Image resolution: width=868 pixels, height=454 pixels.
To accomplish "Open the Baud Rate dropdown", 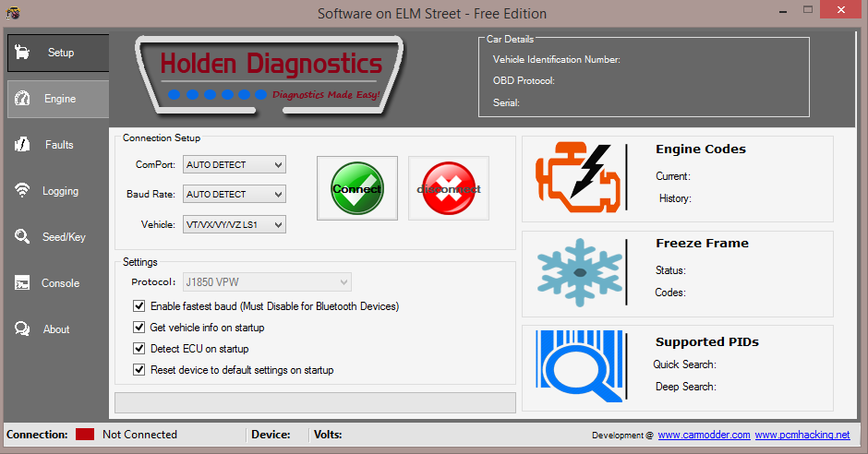I will (235, 194).
